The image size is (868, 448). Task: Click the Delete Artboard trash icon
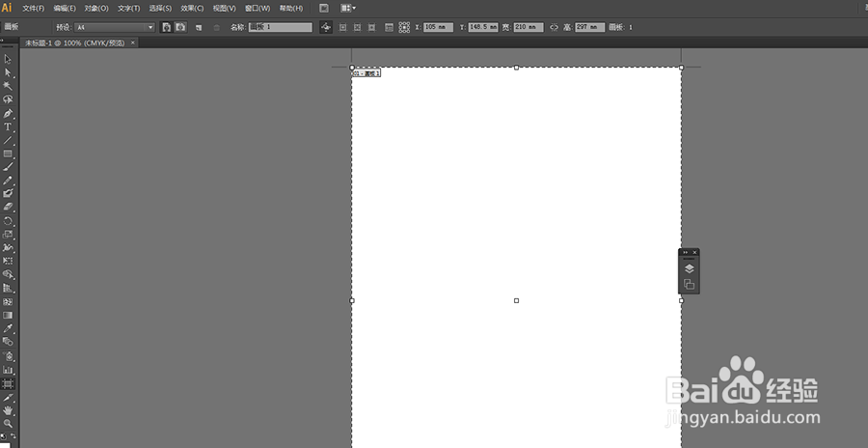click(216, 27)
